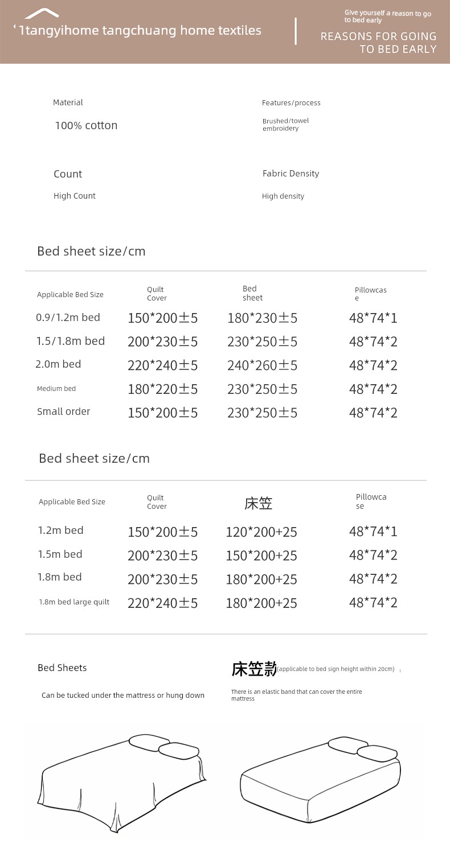Open the tangyihome home textiles brand name
The image size is (450, 868).
[140, 31]
